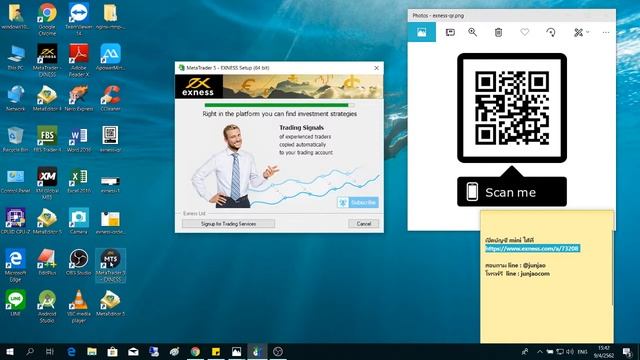This screenshot has height=360, width=640.
Task: Show hidden system tray icons
Action: pos(540,351)
